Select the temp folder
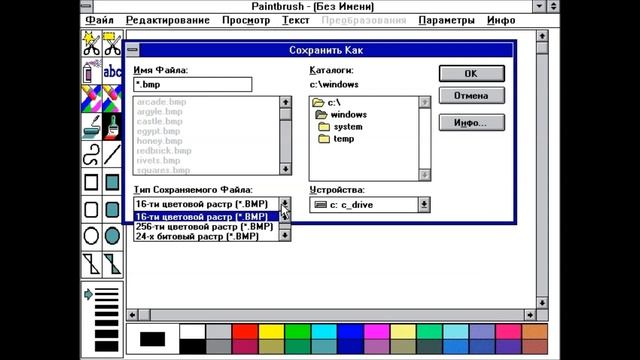The width and height of the screenshot is (640, 360). pyautogui.click(x=336, y=139)
